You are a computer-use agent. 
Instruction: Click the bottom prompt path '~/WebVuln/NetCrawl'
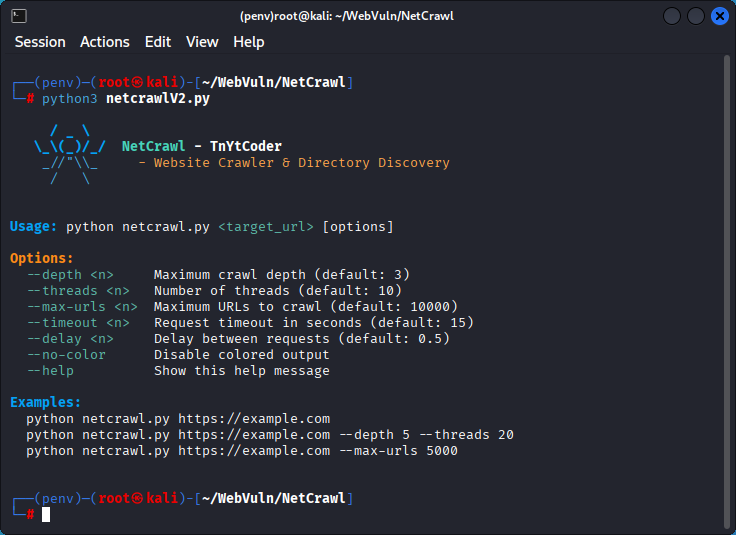pyautogui.click(x=274, y=498)
